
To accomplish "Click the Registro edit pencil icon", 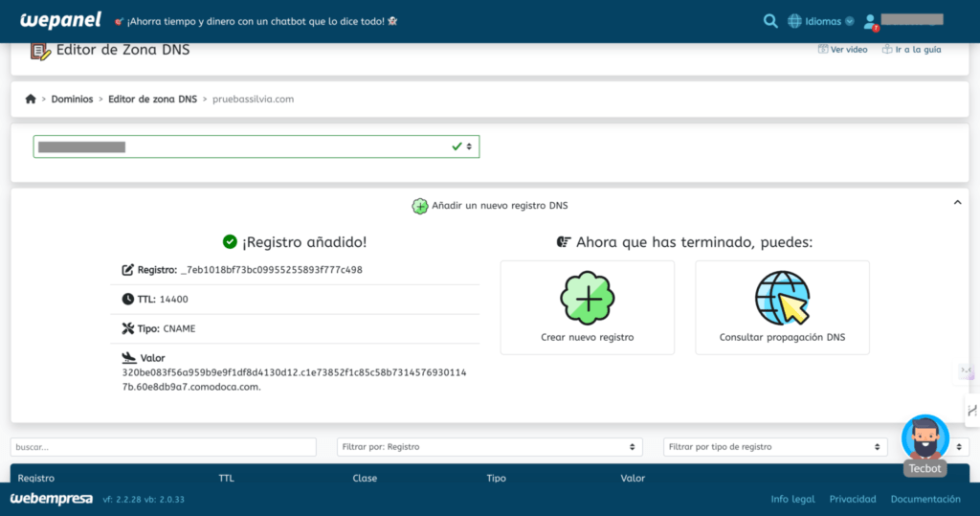I will click(x=127, y=270).
